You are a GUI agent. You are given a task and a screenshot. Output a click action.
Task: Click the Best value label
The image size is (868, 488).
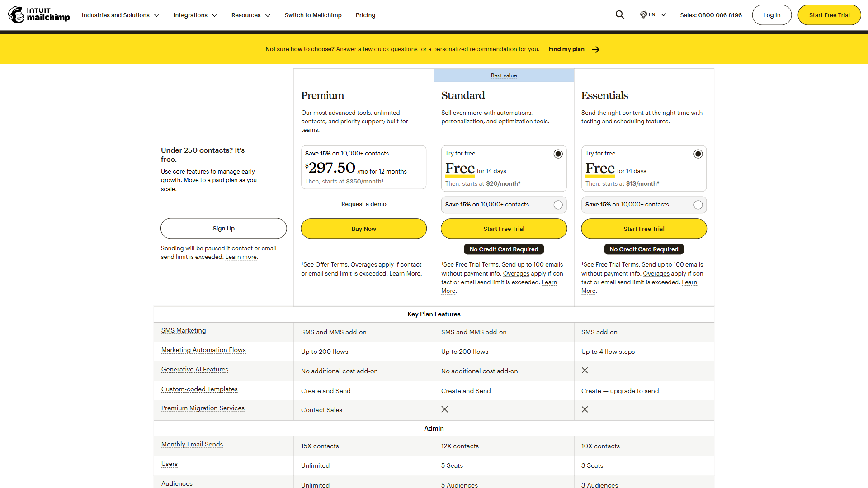pyautogui.click(x=504, y=75)
